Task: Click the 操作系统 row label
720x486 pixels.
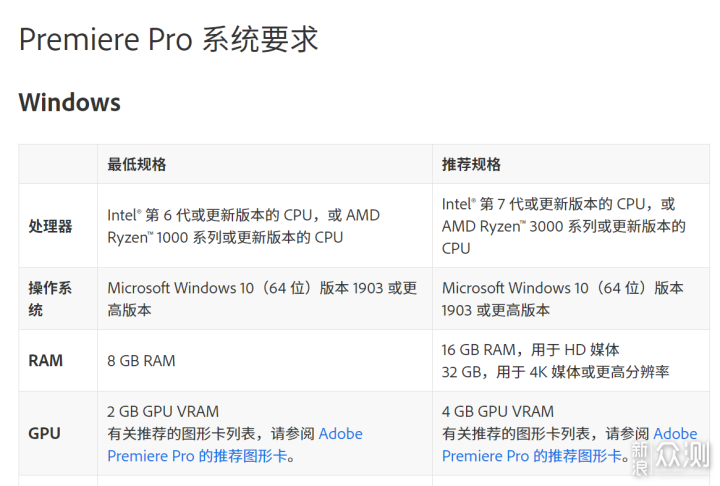Action: click(x=50, y=299)
